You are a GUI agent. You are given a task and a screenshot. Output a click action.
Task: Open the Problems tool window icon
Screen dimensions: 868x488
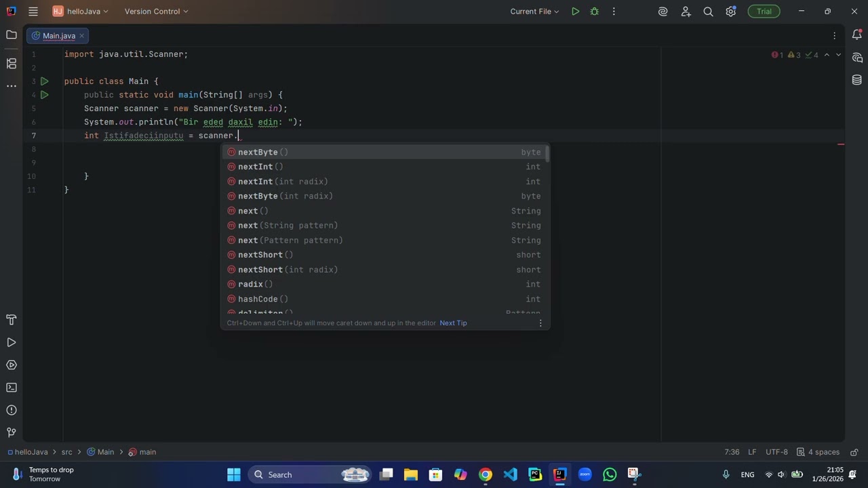(x=12, y=410)
